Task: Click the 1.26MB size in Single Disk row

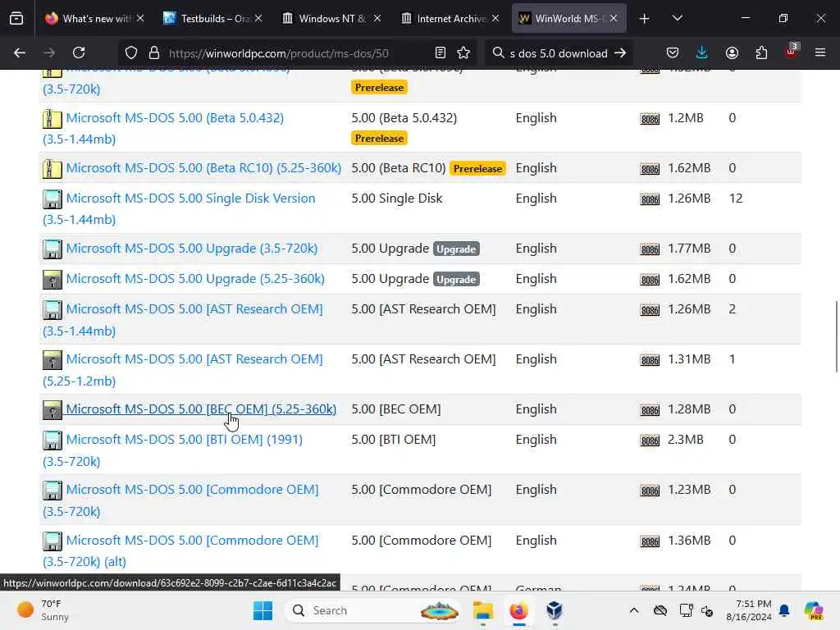Action: coord(689,199)
